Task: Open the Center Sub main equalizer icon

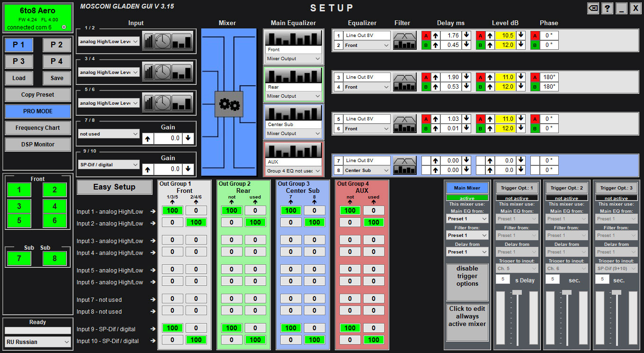Action: [293, 113]
